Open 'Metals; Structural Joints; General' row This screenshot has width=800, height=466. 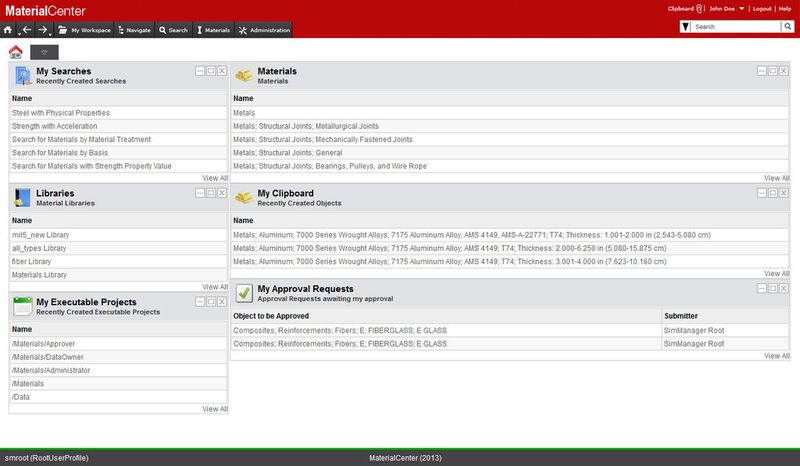[510, 153]
